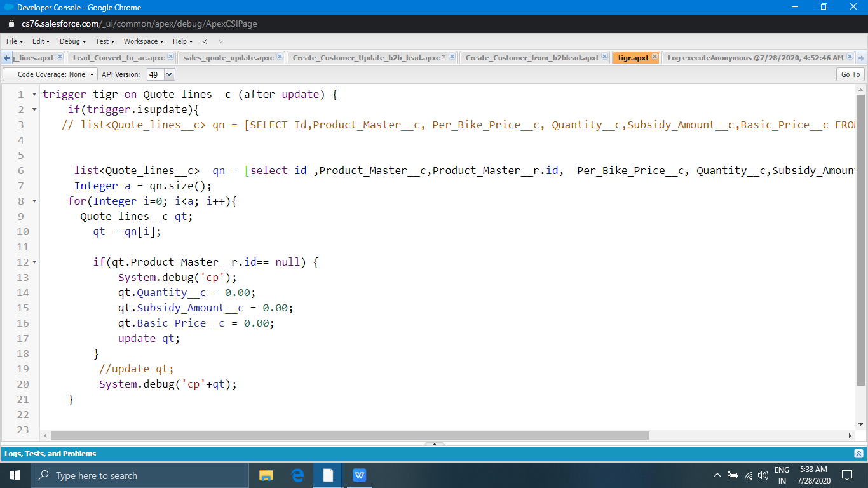
Task: Open File Explorer from taskbar
Action: [266, 475]
